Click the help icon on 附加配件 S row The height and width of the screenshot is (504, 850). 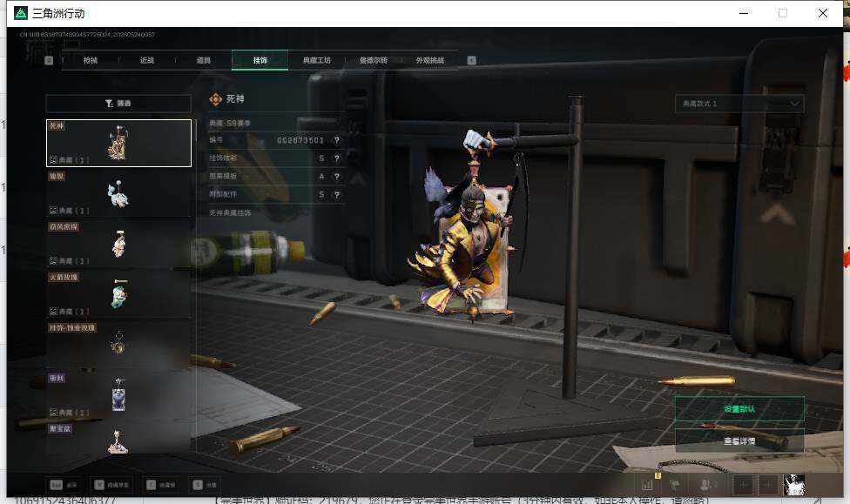click(x=337, y=194)
